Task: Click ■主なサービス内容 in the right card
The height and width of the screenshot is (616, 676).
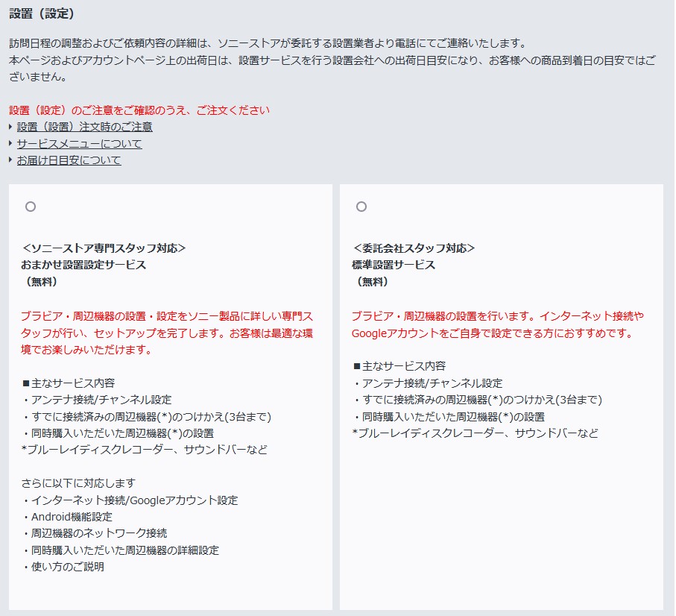Action: click(399, 366)
